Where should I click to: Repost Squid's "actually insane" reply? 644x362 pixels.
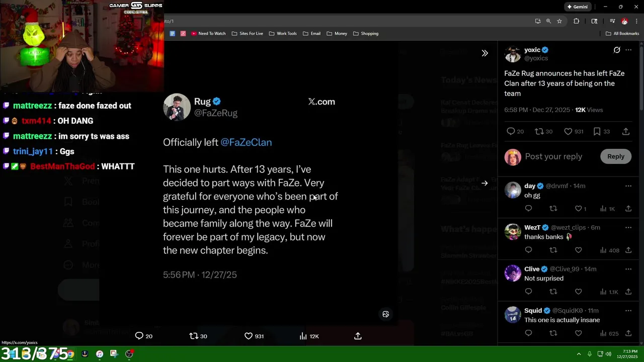(x=553, y=333)
